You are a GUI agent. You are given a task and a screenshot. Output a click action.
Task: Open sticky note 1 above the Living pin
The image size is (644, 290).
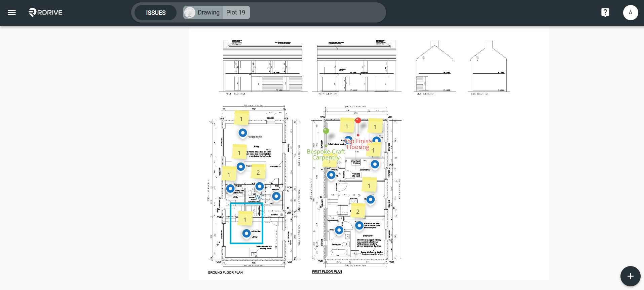tap(245, 219)
